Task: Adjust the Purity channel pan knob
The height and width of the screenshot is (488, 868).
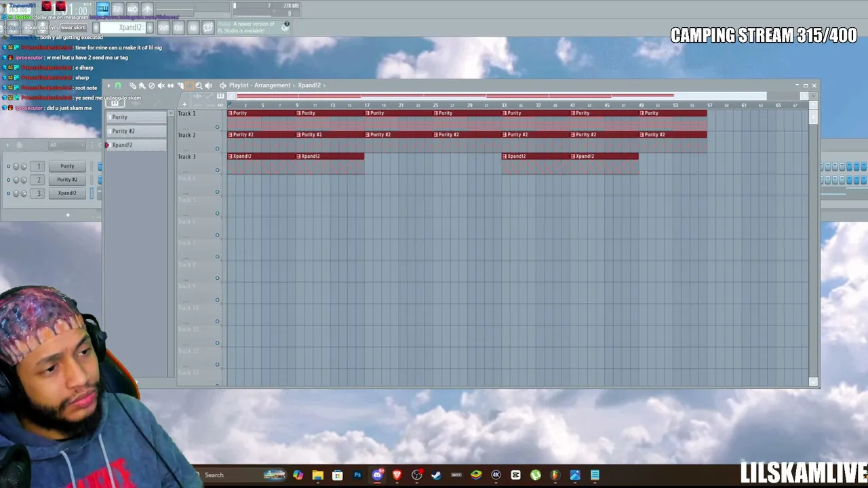Action: [16, 166]
